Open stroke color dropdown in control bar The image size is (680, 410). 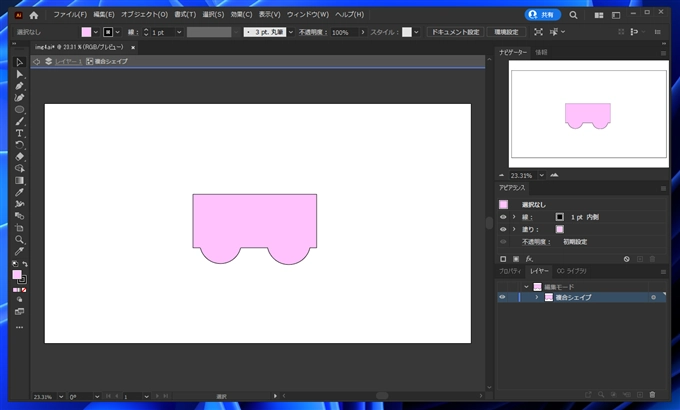click(x=118, y=32)
